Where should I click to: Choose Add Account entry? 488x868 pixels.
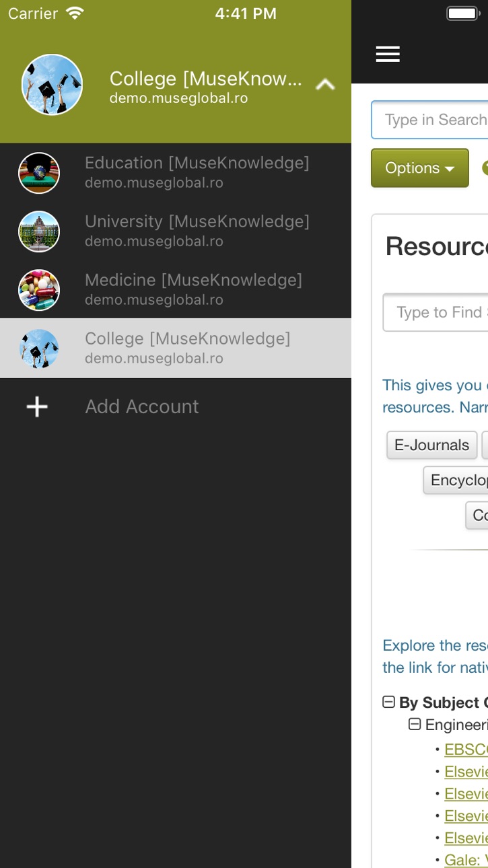click(176, 406)
